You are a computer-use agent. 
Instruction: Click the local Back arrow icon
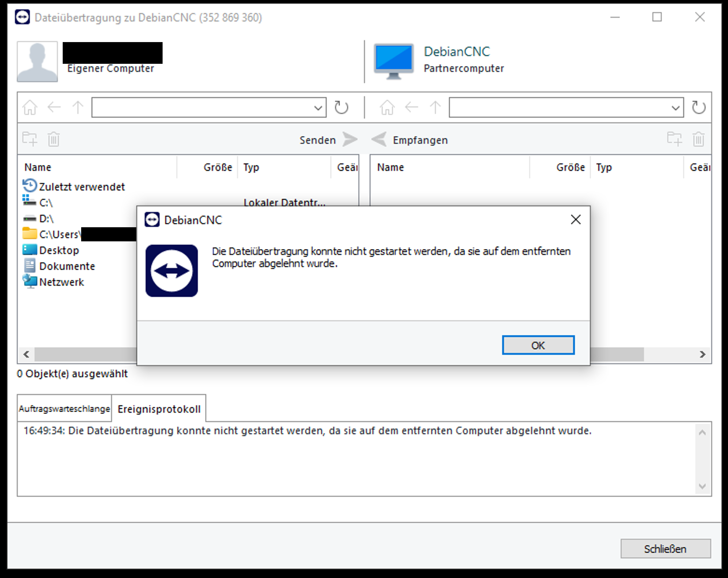tap(54, 108)
